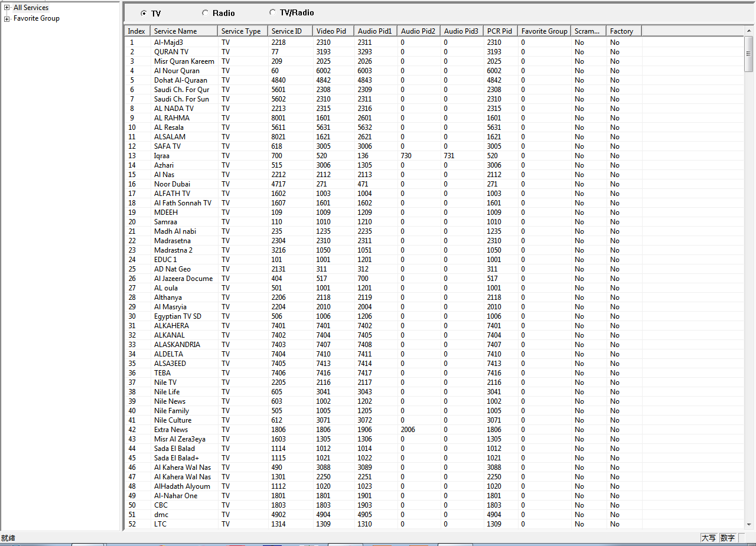Select the LTC service row
The image size is (756, 546).
point(383,524)
